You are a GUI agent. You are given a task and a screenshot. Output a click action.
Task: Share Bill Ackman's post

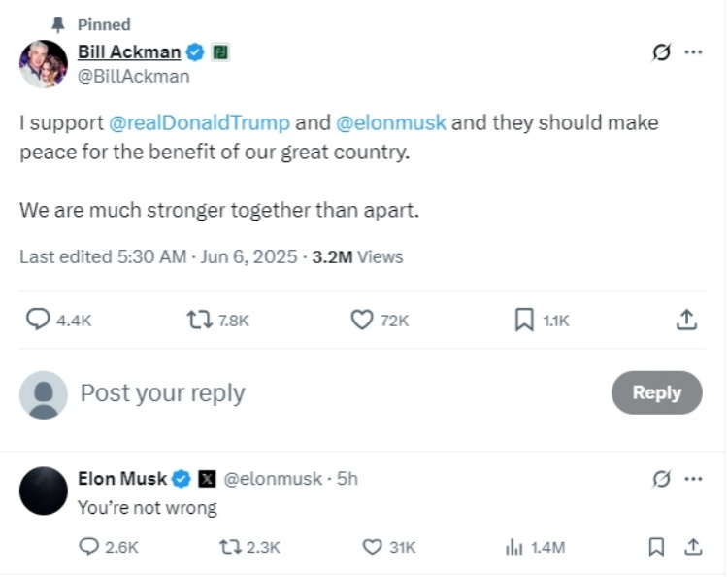click(x=686, y=320)
